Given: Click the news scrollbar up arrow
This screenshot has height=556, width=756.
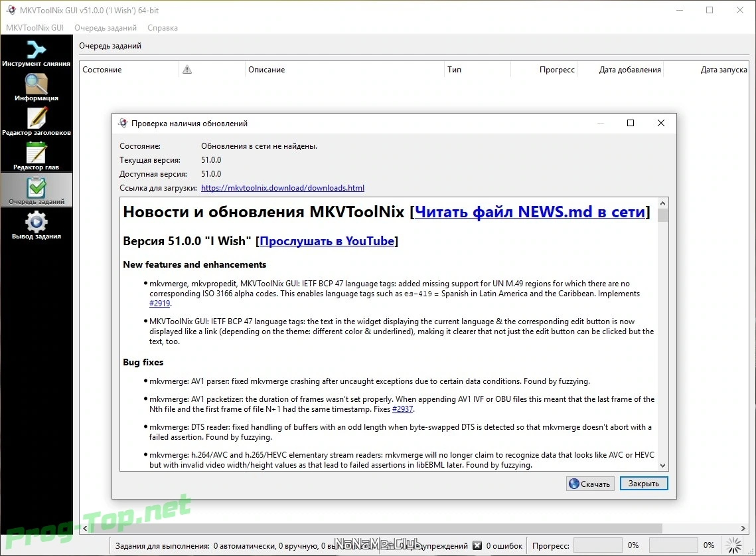Looking at the screenshot, I should pyautogui.click(x=663, y=203).
